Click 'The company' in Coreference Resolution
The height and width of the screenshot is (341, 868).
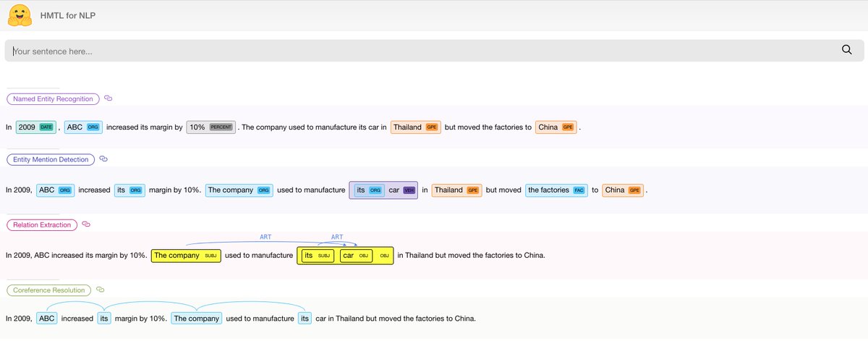click(x=196, y=319)
